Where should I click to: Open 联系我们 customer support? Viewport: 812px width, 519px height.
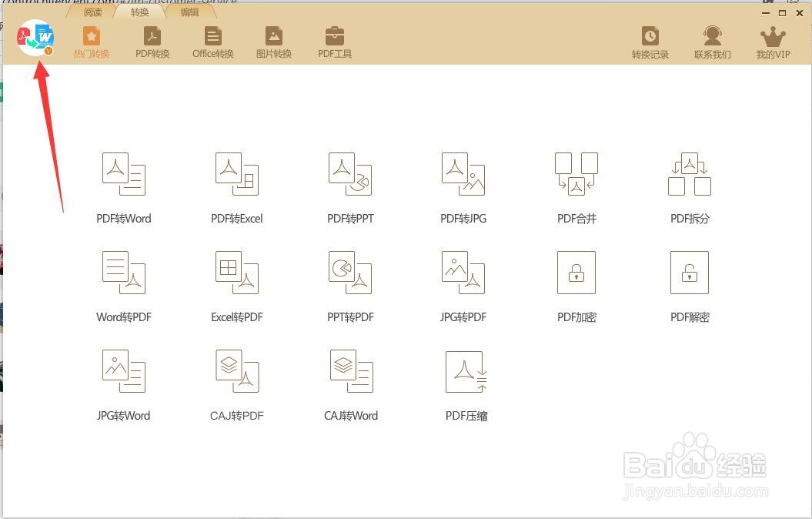[713, 42]
